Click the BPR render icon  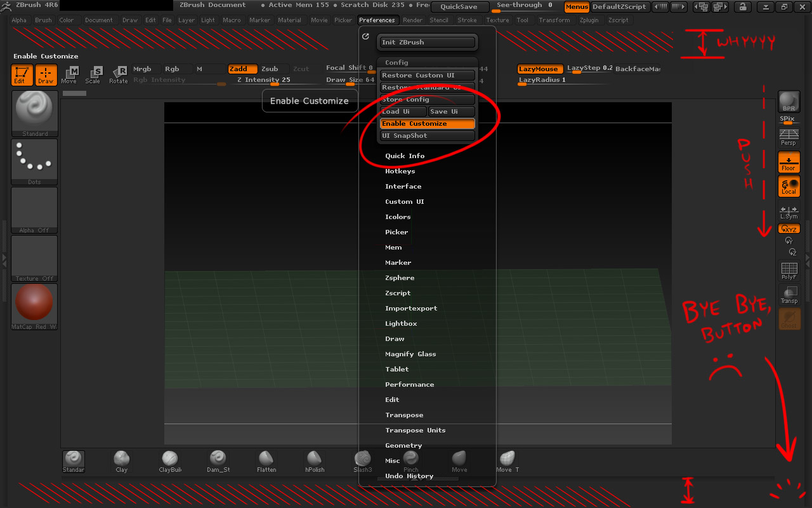coord(789,102)
